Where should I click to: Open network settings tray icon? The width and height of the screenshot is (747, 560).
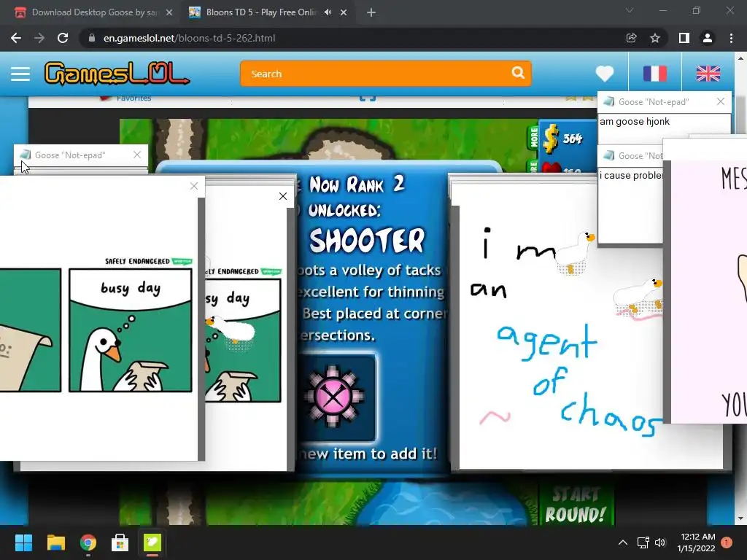(643, 542)
